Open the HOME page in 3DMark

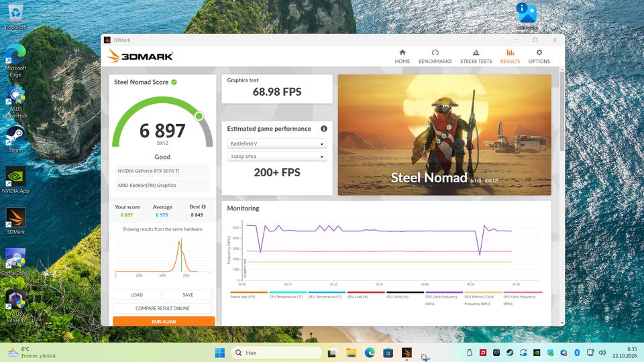point(402,56)
